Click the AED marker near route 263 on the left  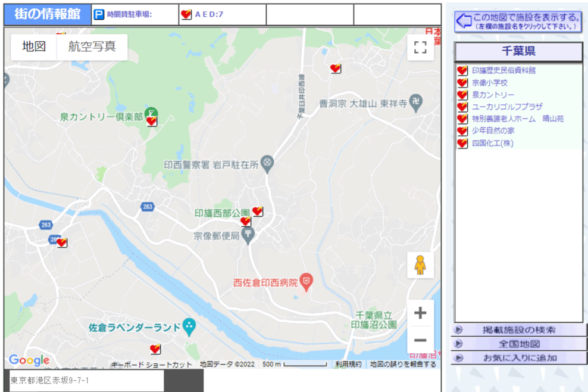pos(62,242)
